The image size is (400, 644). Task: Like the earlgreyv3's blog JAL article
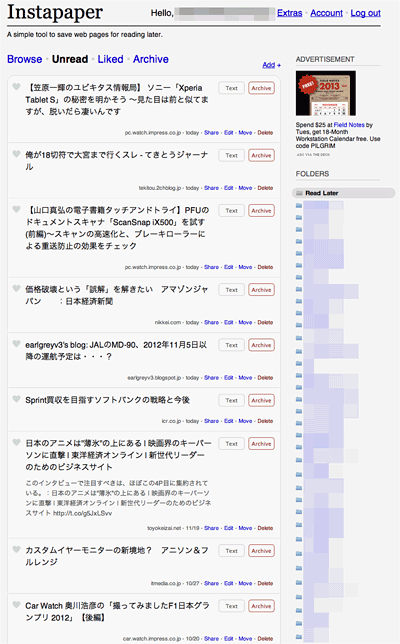[x=16, y=344]
